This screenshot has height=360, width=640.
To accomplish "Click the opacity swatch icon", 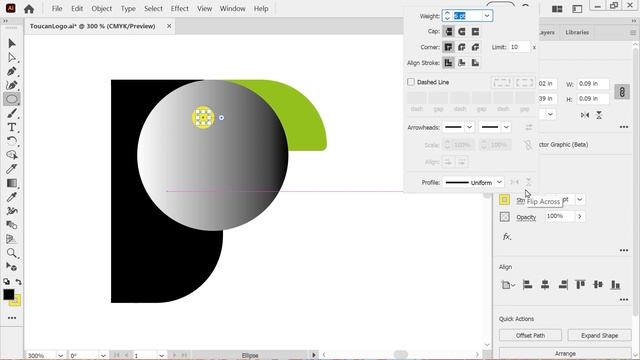I will coord(504,217).
